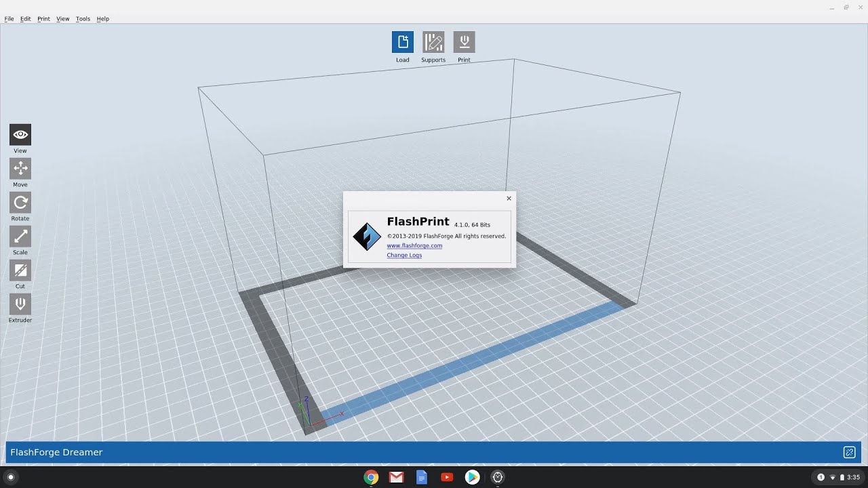
Task: Click the FlashPrint logo in About dialog
Action: 367,237
